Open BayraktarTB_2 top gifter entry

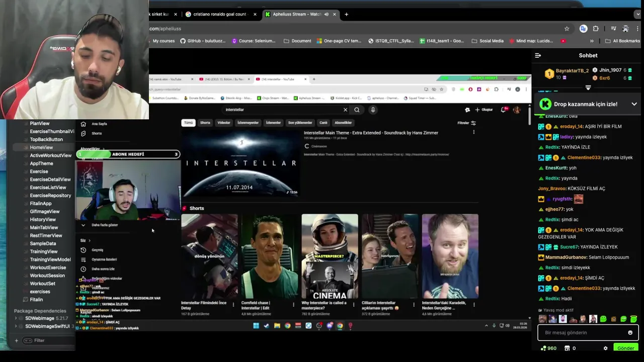click(x=567, y=73)
